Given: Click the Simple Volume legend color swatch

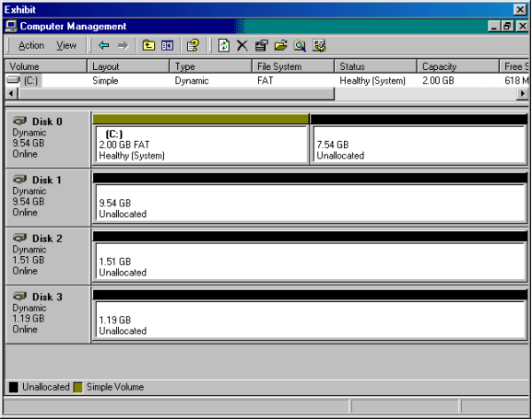Looking at the screenshot, I should 78,388.
